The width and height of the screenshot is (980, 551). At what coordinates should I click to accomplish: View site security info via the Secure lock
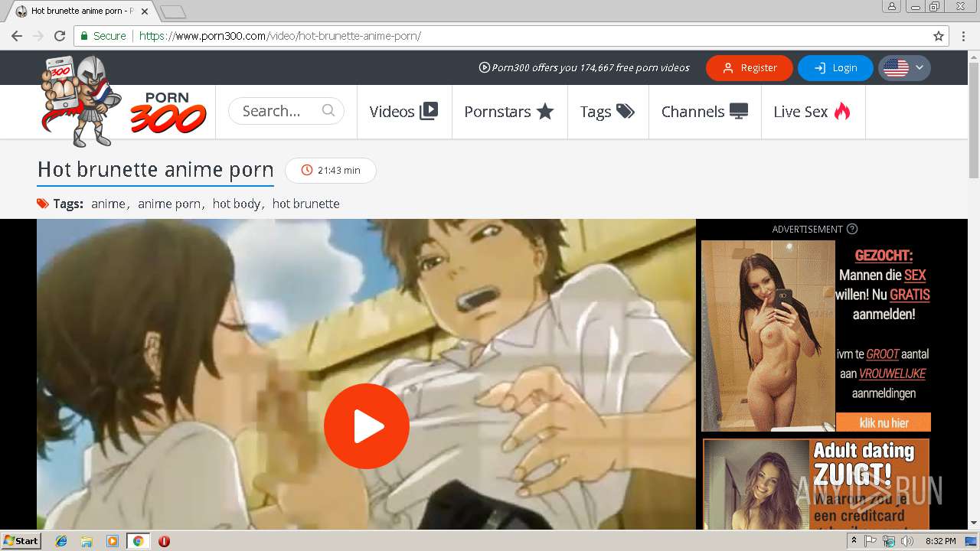coord(103,36)
